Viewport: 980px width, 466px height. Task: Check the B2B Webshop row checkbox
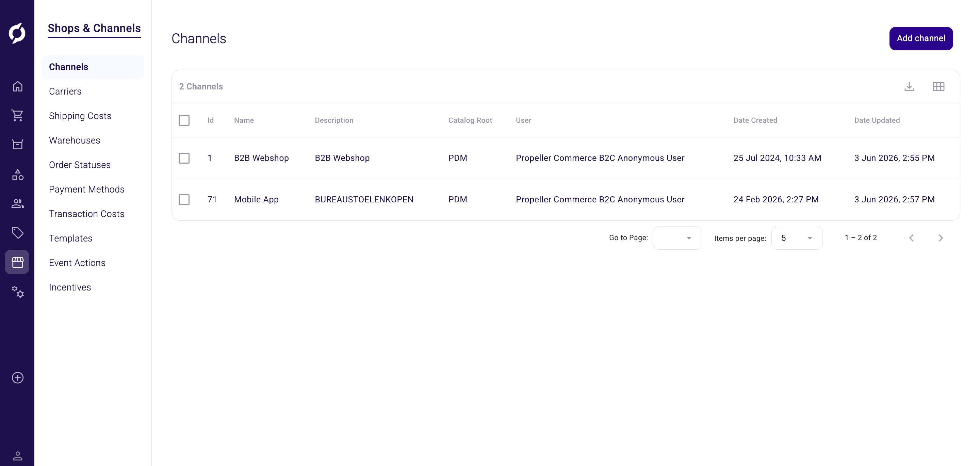[184, 158]
